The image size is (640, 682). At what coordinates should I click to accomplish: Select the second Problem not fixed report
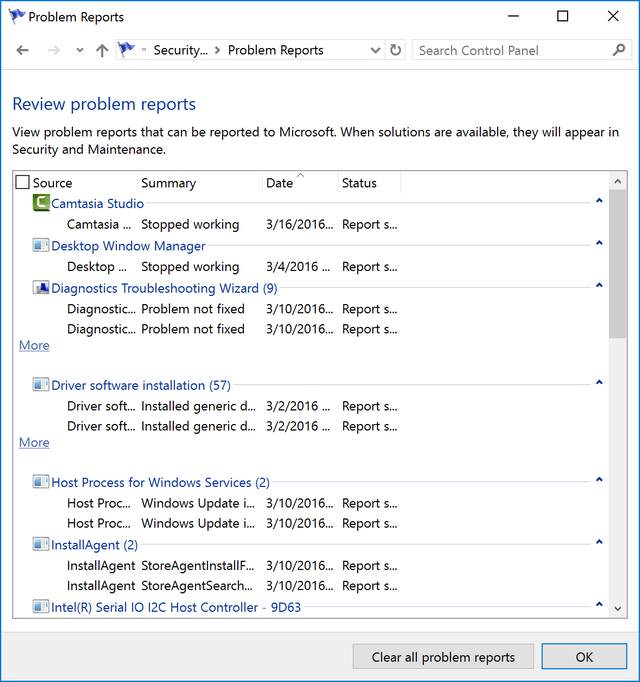tap(232, 329)
